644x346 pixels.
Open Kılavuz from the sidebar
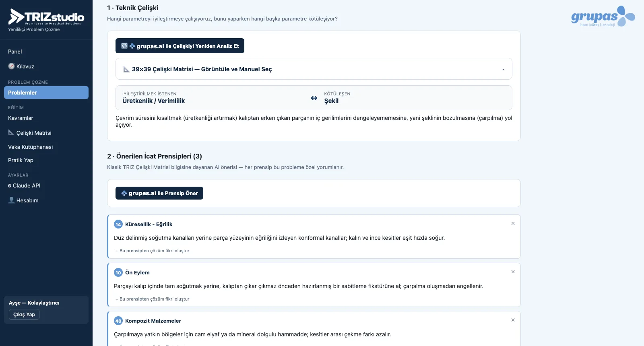(x=25, y=66)
